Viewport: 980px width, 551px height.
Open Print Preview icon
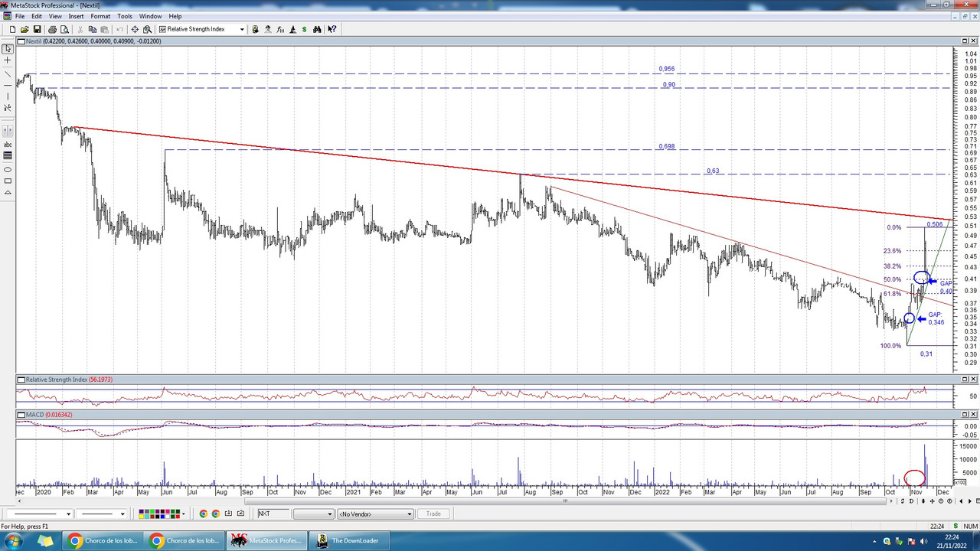coord(64,29)
